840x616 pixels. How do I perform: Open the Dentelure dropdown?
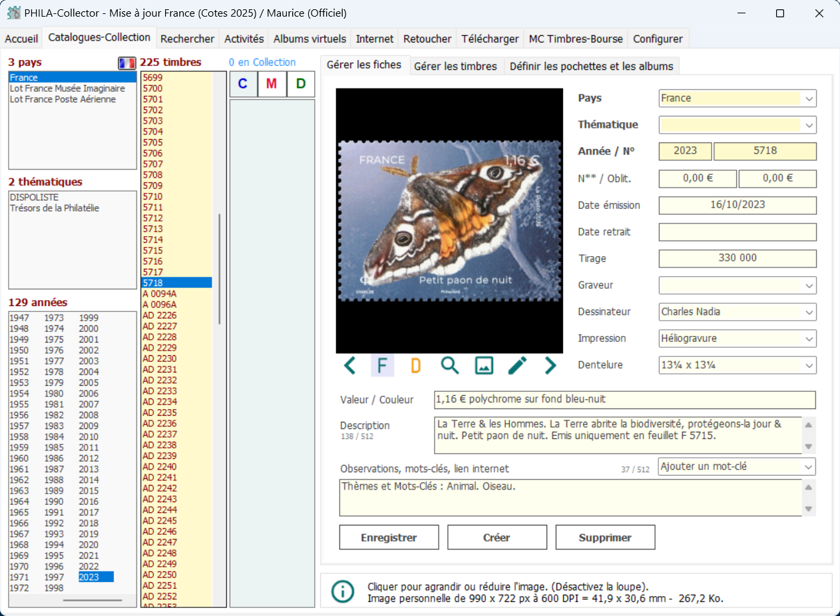pos(809,365)
